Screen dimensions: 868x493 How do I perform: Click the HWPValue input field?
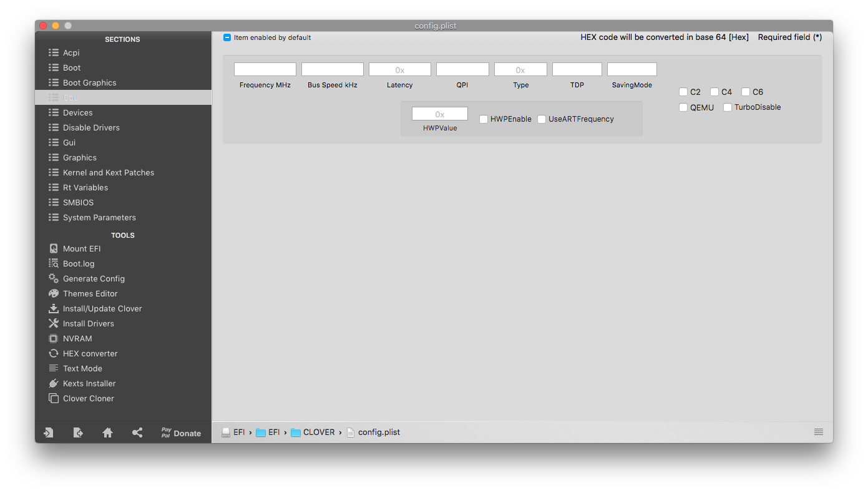tap(440, 114)
